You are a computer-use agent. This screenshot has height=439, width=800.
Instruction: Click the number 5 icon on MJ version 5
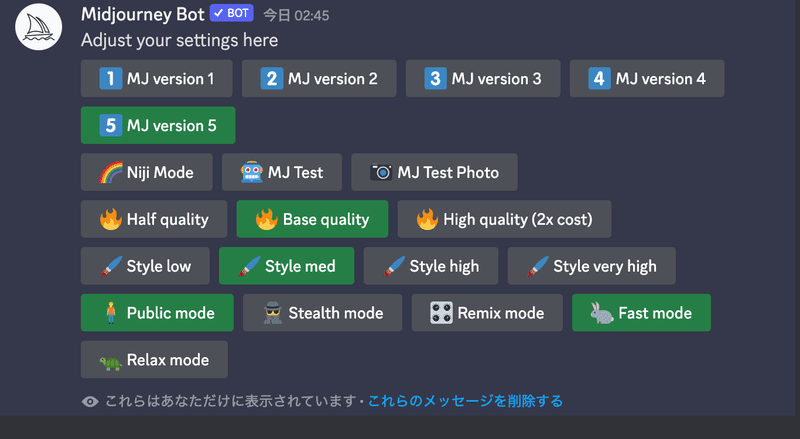pyautogui.click(x=111, y=125)
